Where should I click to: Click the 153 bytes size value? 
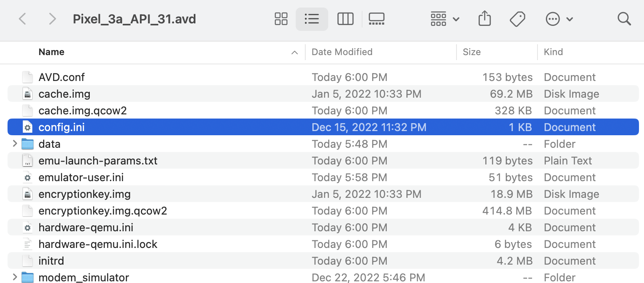507,77
